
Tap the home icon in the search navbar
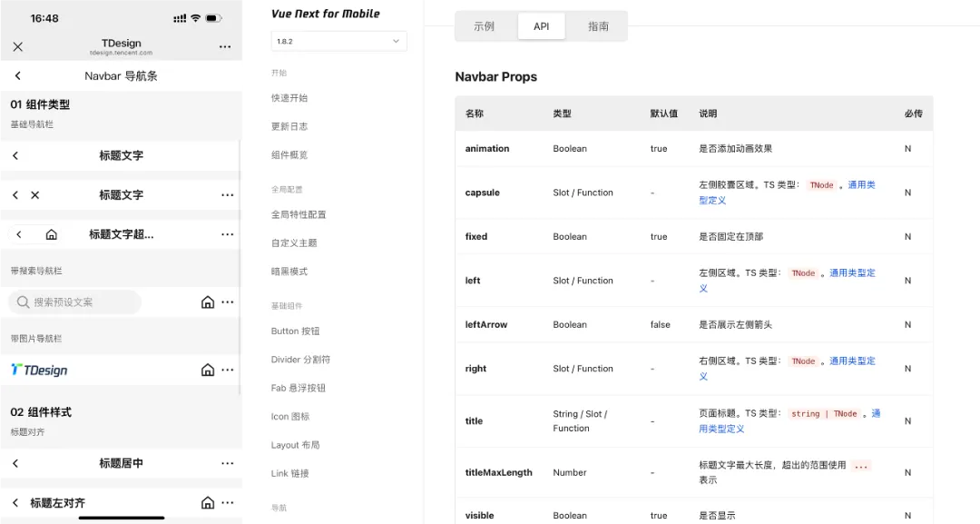coord(208,302)
